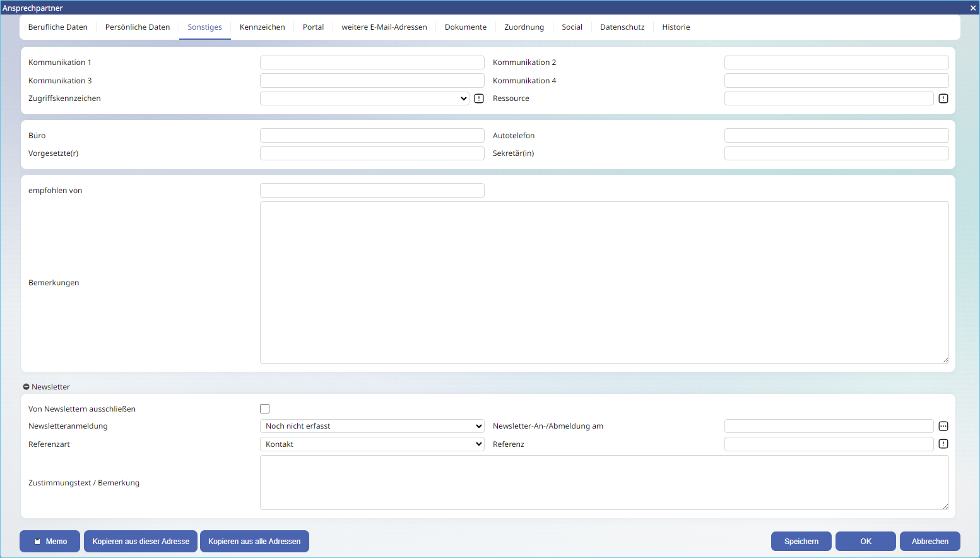Open the Newsletteranmeldung dropdown
Viewport: 980px width, 558px height.
[x=372, y=426]
